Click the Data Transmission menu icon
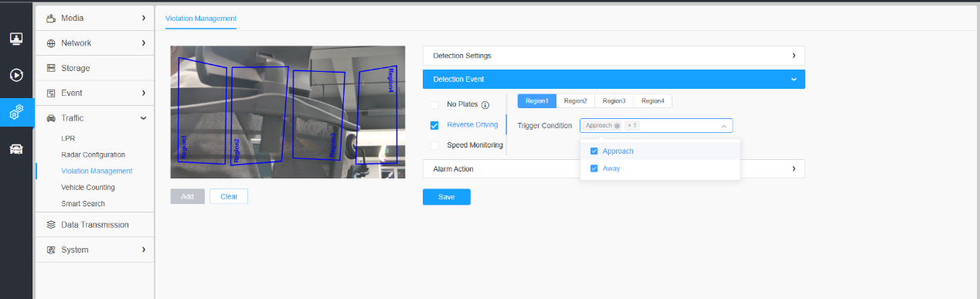The height and width of the screenshot is (299, 980). pos(51,225)
